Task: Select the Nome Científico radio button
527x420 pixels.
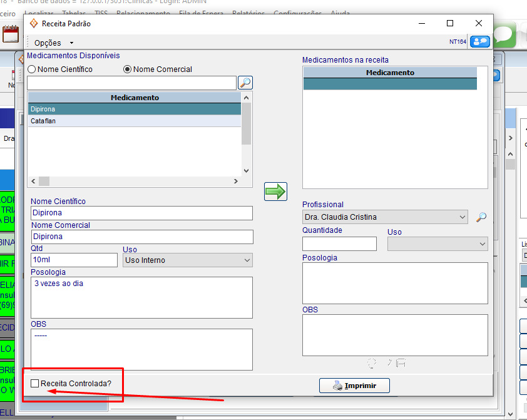Action: (32, 69)
